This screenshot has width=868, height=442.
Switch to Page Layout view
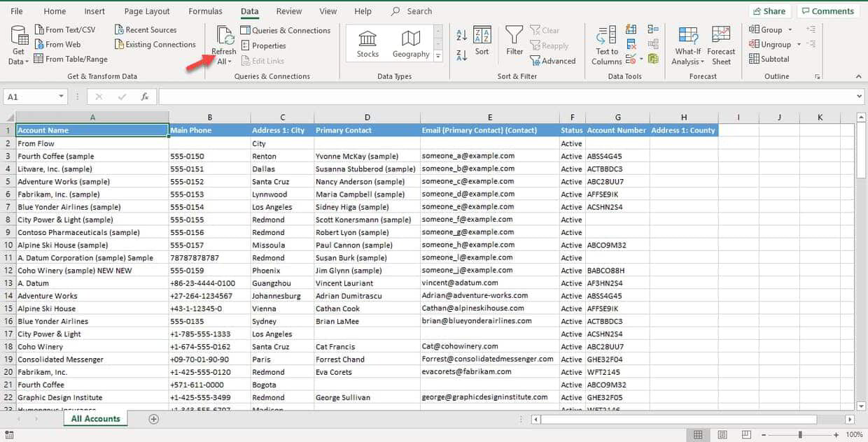(x=722, y=435)
